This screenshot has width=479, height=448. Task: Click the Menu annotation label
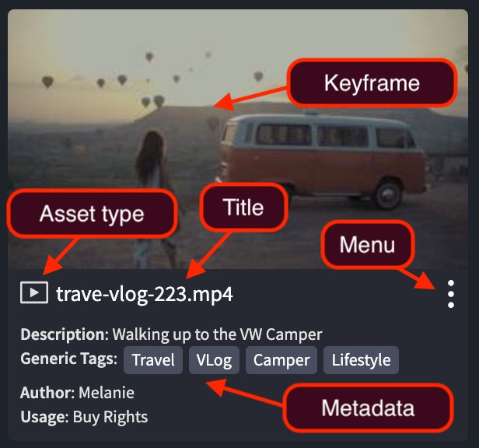coord(368,244)
